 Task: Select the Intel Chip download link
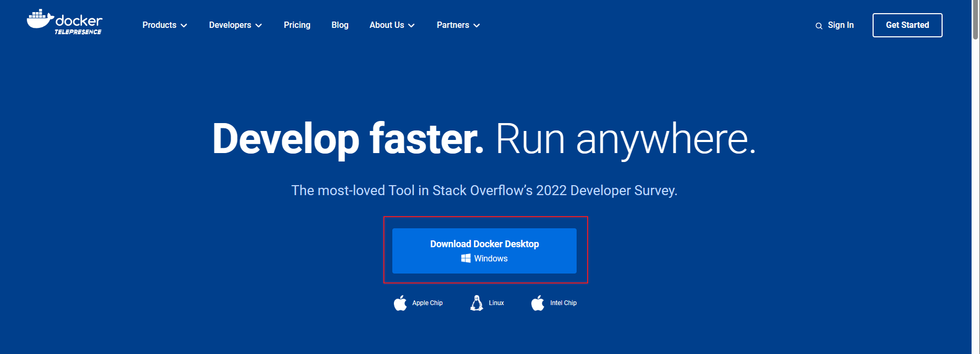(554, 303)
